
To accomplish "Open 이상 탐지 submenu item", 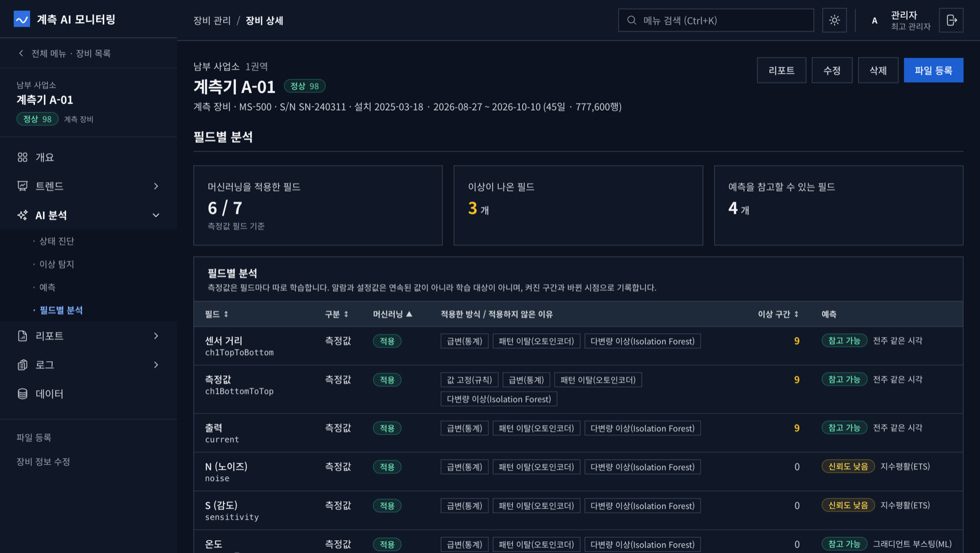I will tap(57, 264).
